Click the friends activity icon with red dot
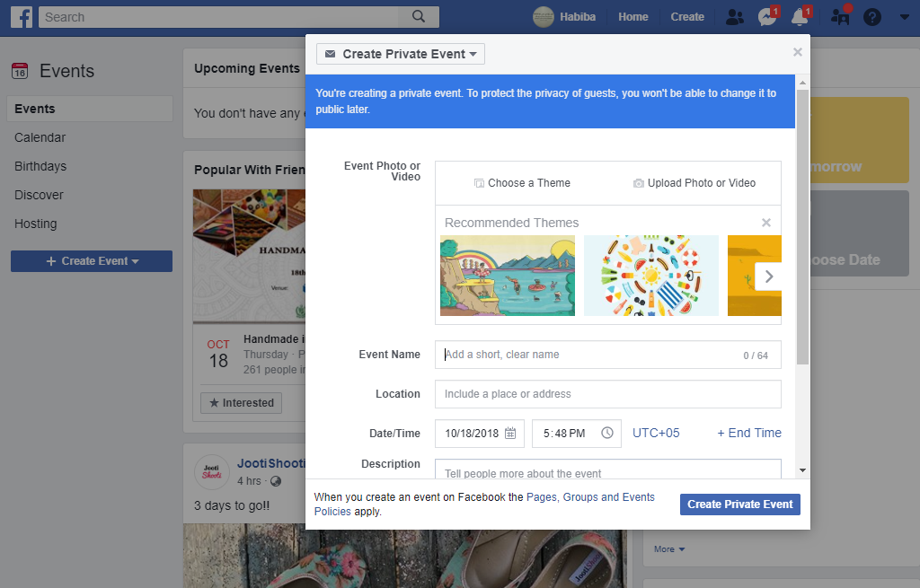Viewport: 920px width, 588px height. coord(840,16)
